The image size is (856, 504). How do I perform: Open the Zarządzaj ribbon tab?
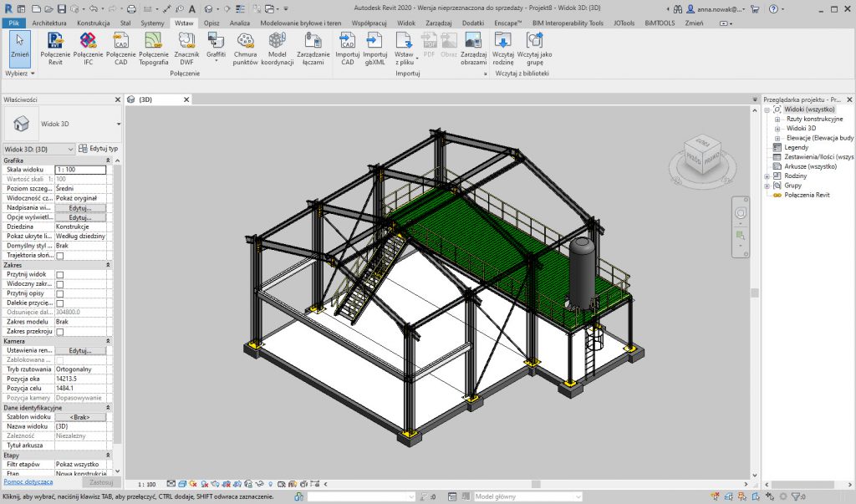(439, 23)
